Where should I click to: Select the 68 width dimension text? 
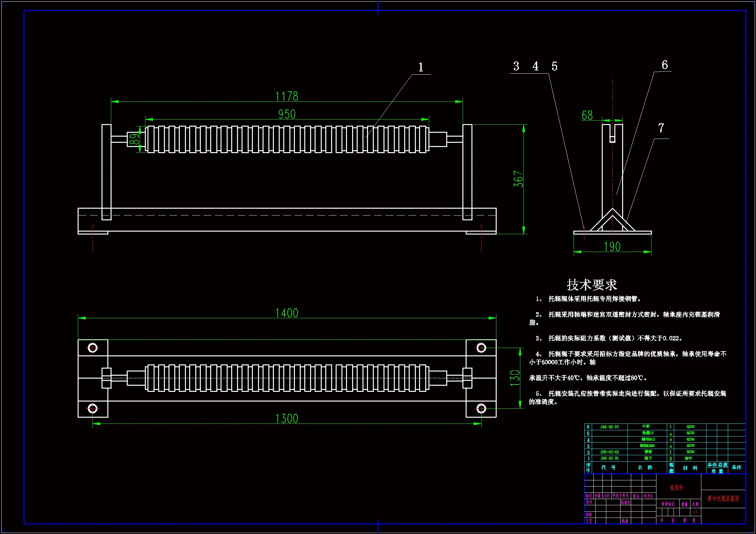click(587, 115)
